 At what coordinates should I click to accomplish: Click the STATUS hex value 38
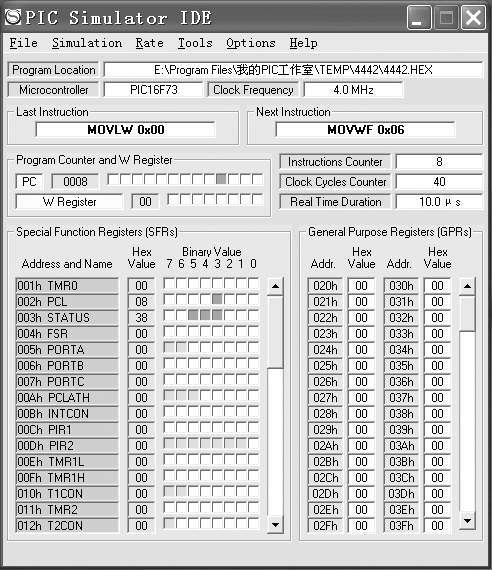coord(141,318)
